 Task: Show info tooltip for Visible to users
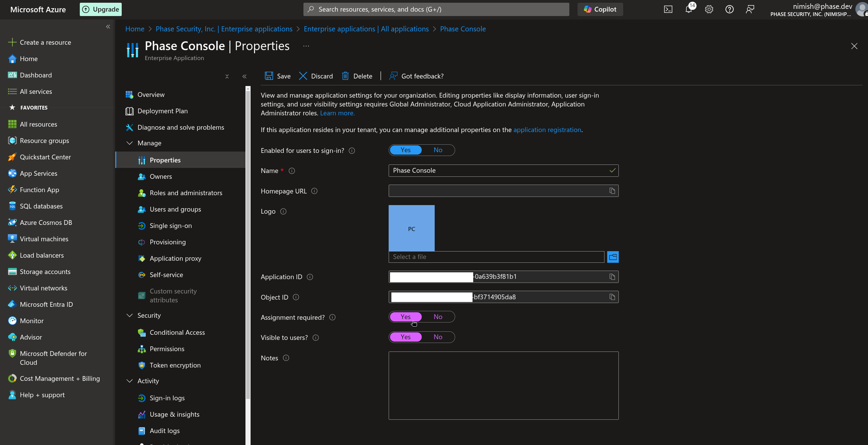coord(316,338)
